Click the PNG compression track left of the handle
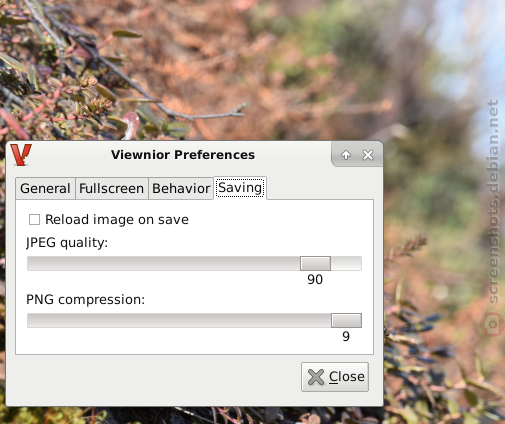The height and width of the screenshot is (424, 505). pos(179,320)
